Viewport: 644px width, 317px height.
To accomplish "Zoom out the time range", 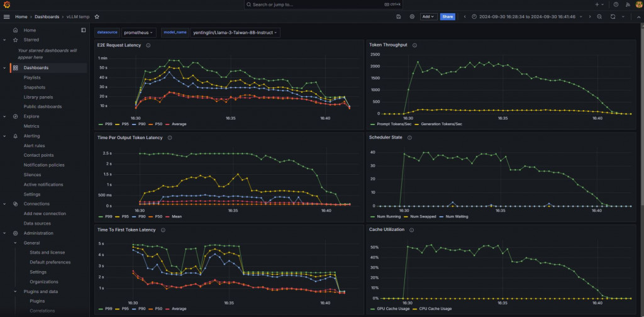I will coord(599,17).
